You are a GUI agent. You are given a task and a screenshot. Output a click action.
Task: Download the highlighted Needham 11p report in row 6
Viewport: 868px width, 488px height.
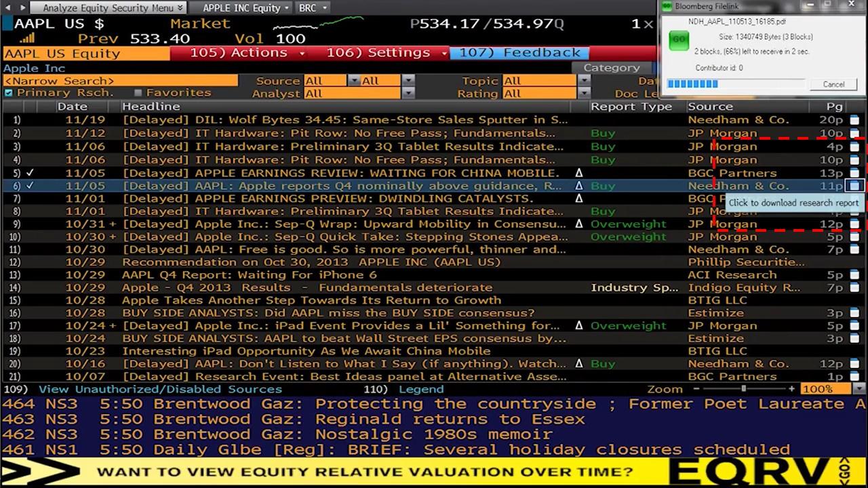click(x=854, y=186)
